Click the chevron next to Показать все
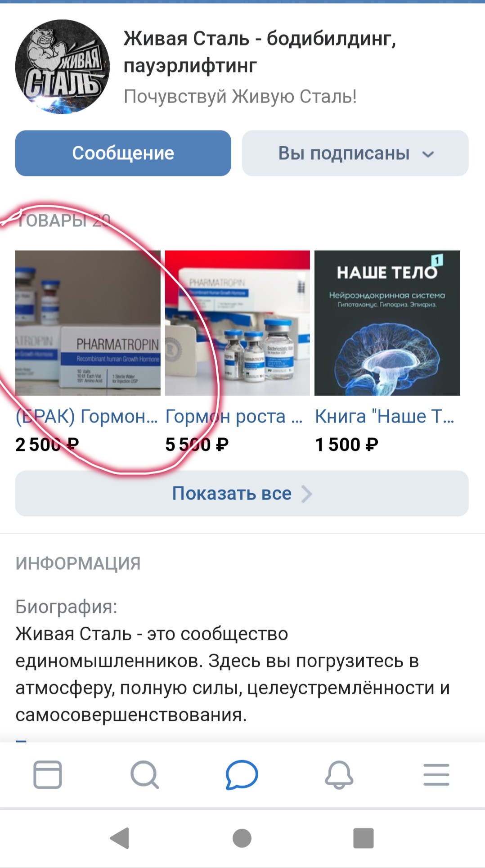 tap(307, 494)
